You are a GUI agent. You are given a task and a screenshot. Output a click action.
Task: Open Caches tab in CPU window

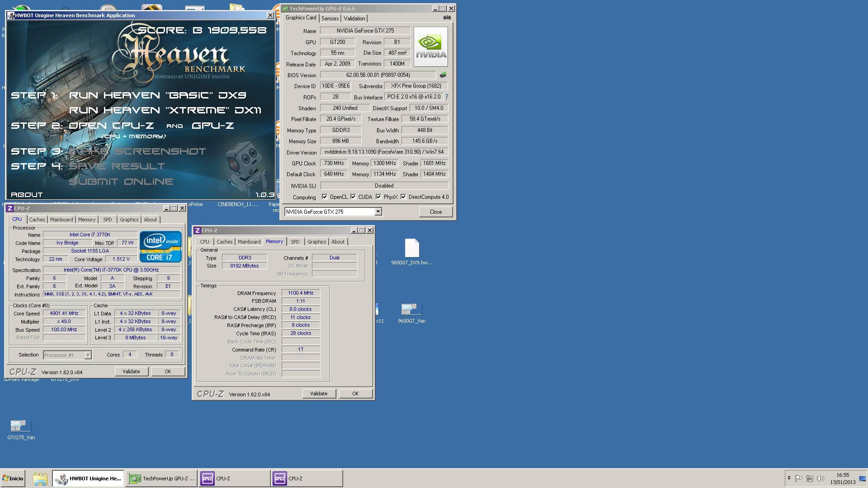coord(37,220)
